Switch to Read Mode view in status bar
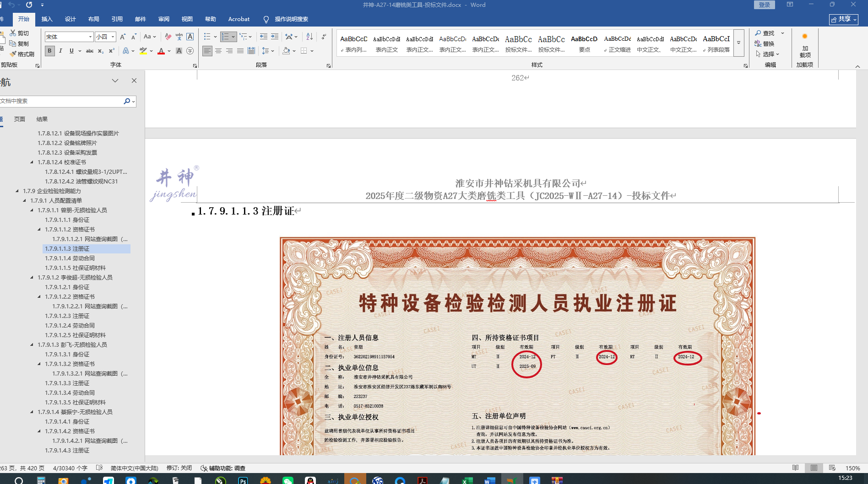868x484 pixels. (796, 468)
